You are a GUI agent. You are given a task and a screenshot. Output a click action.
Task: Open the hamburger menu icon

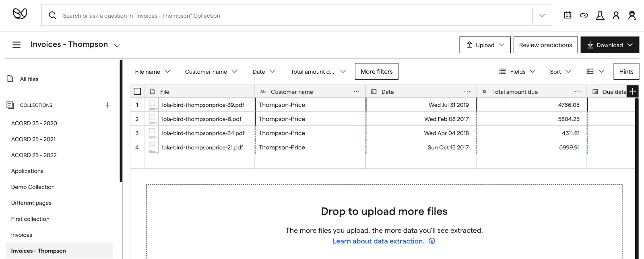pyautogui.click(x=17, y=45)
